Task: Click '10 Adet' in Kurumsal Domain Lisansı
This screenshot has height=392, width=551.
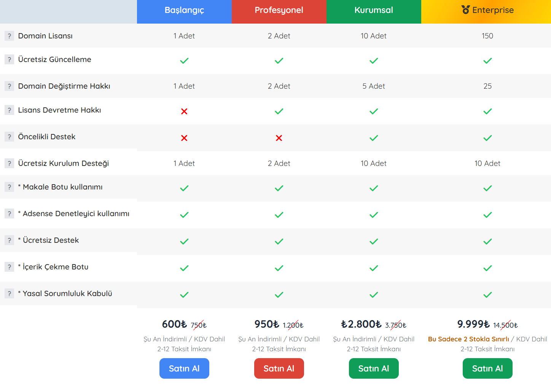Action: (374, 36)
